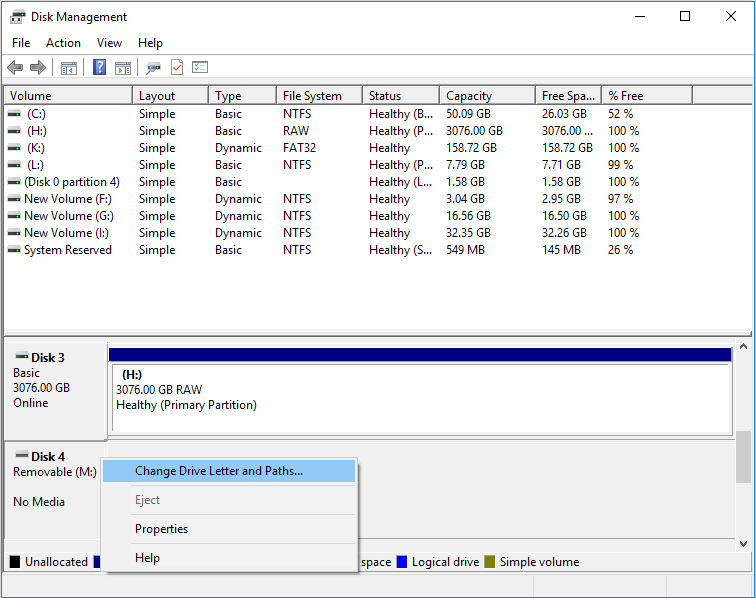Screen dimensions: 756x598
Task: Click drive icon beside System Reserved
Action: [x=14, y=250]
